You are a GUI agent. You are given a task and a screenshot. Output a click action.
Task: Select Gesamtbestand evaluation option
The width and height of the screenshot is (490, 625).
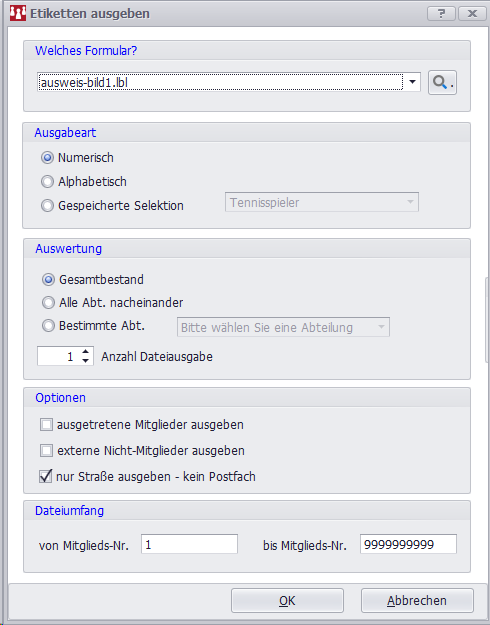coord(48,280)
